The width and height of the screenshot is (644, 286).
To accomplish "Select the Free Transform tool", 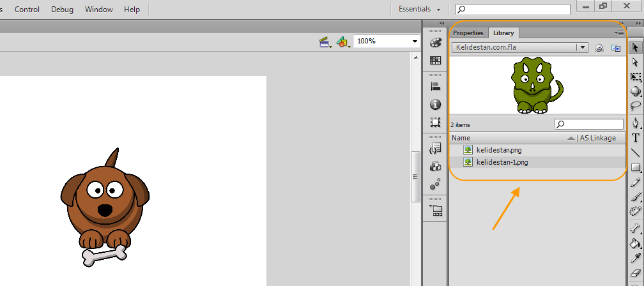I will [x=635, y=77].
